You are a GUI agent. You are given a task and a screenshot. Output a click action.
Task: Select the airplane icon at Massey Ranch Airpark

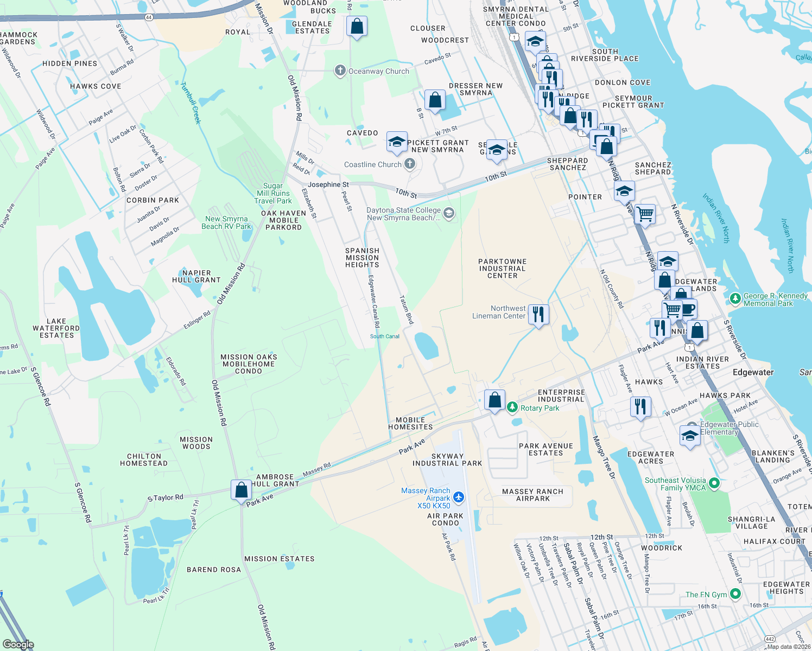click(460, 495)
